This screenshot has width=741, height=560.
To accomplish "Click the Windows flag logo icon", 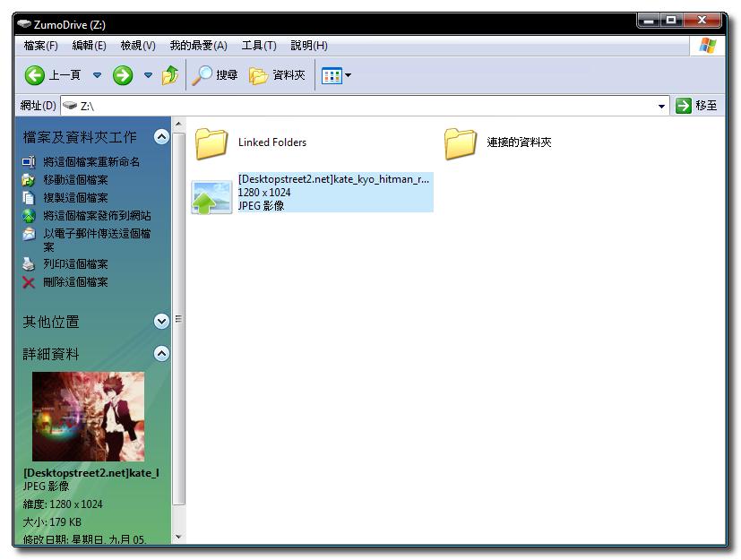I will [x=708, y=46].
